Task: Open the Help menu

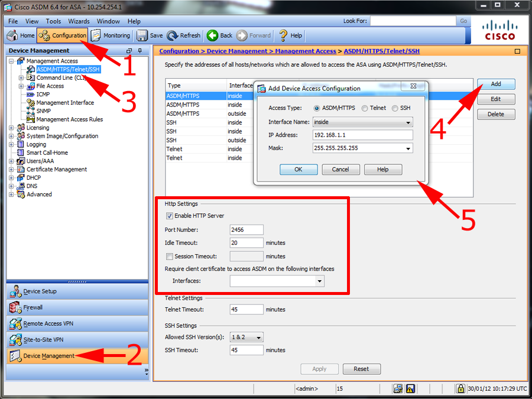Action: click(134, 21)
